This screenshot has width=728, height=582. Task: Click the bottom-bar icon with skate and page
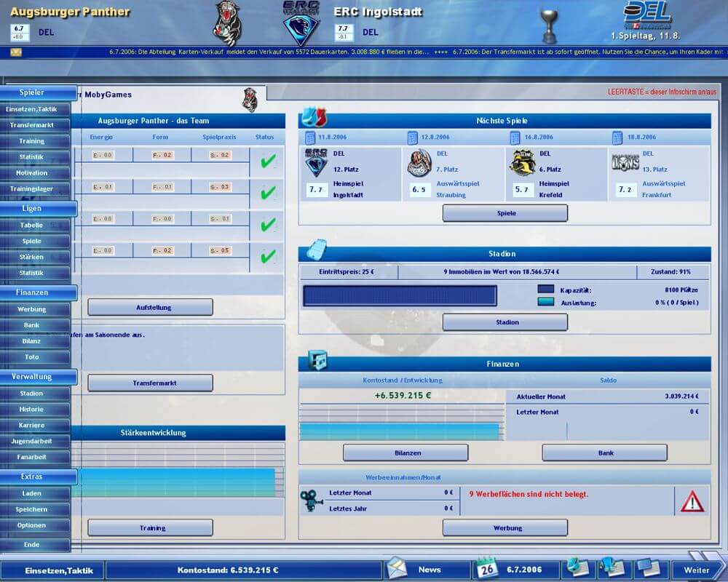577,567
